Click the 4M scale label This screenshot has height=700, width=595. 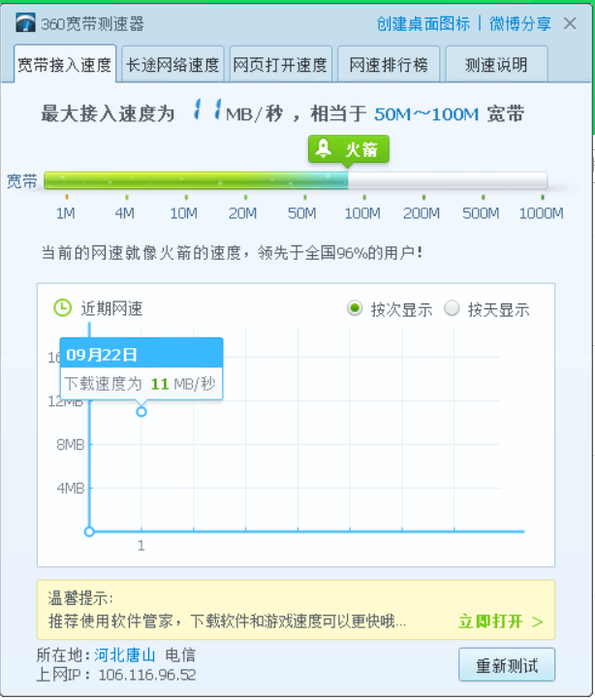pos(125,213)
